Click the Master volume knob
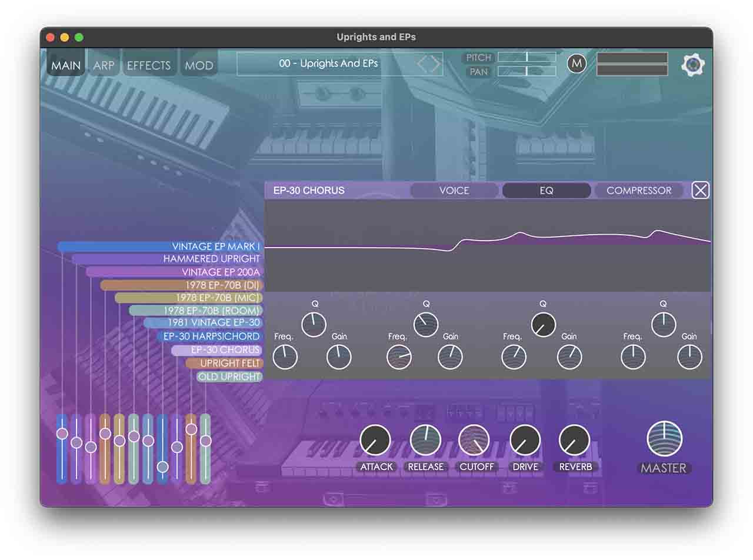 [664, 439]
